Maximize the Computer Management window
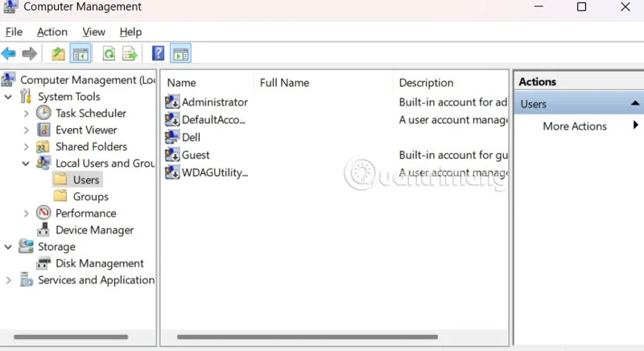The height and width of the screenshot is (351, 644). point(581,7)
